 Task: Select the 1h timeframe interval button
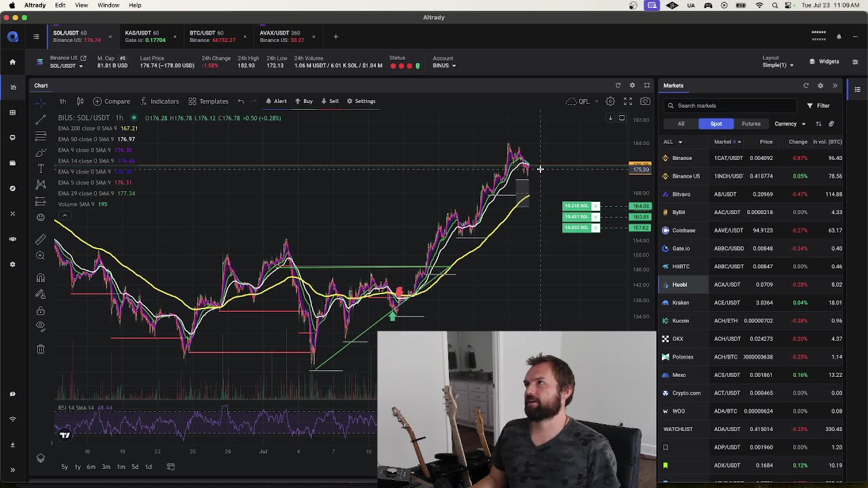pyautogui.click(x=62, y=101)
